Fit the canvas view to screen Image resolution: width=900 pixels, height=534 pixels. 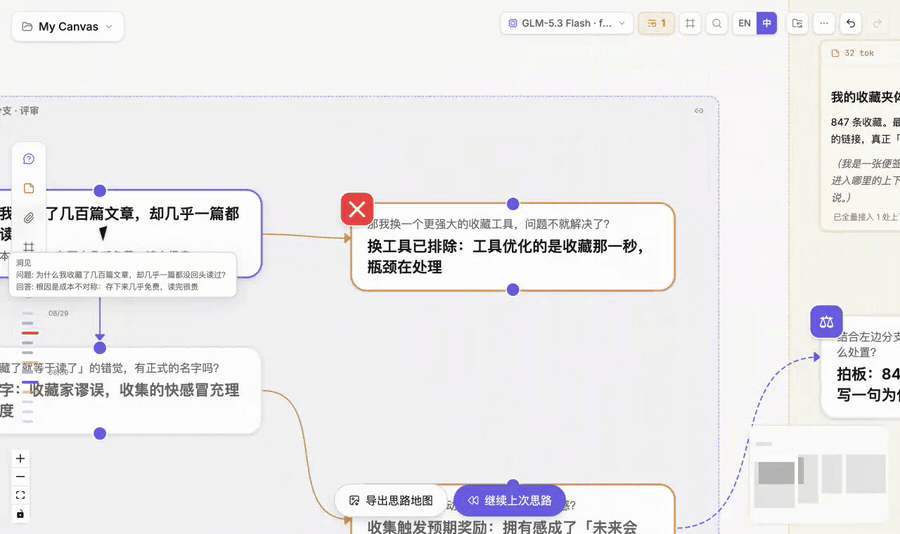coord(20,495)
